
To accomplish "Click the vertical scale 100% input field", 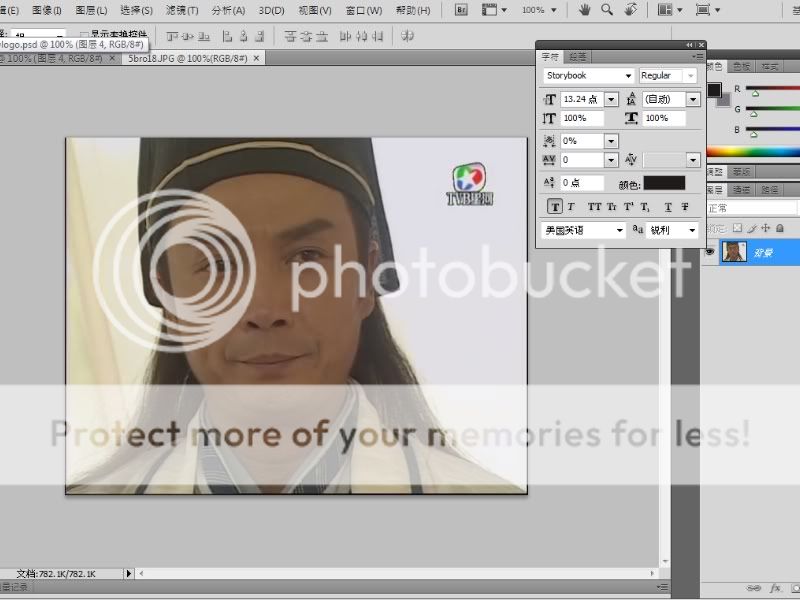I will pyautogui.click(x=582, y=118).
